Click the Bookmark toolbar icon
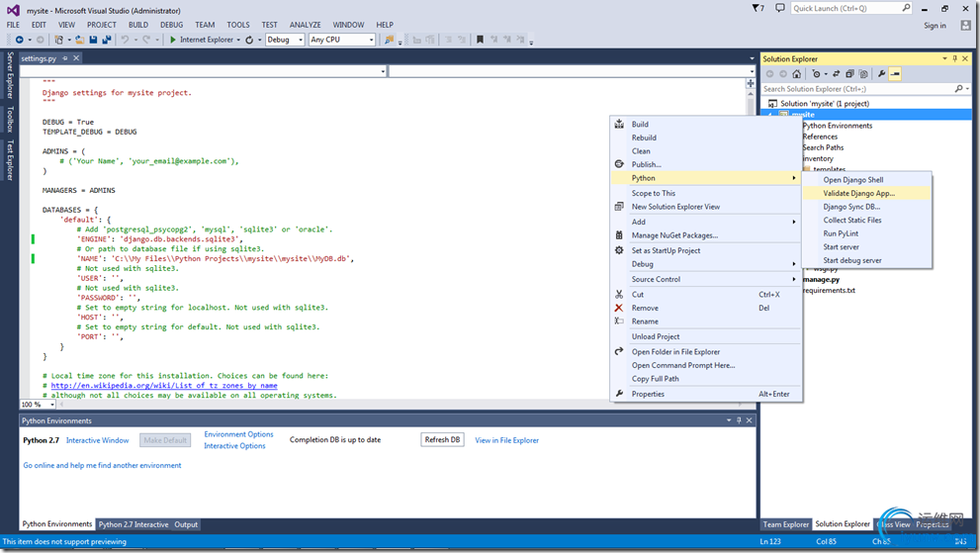Viewport: 980px width, 553px height. (x=480, y=40)
